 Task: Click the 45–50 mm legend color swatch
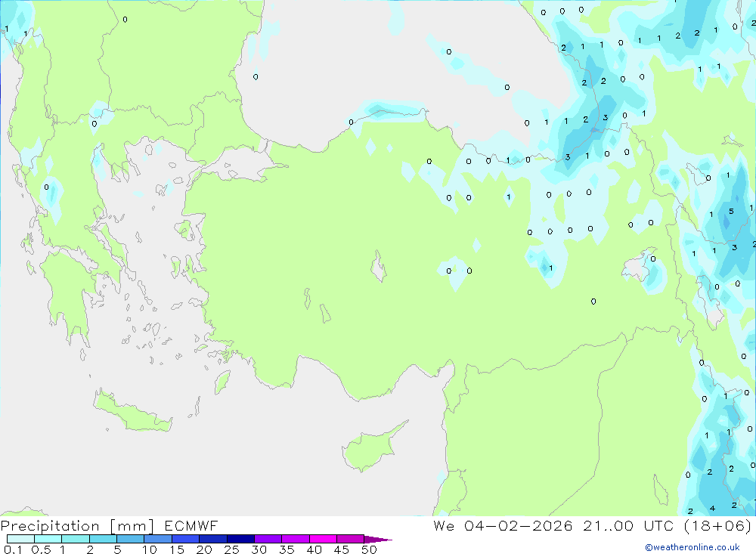pos(350,539)
